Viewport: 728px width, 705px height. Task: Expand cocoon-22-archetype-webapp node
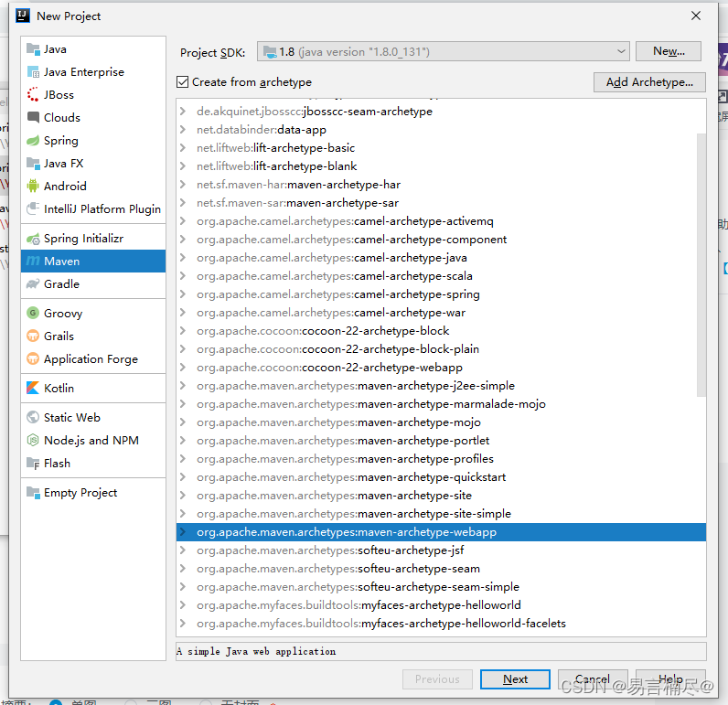tap(183, 368)
